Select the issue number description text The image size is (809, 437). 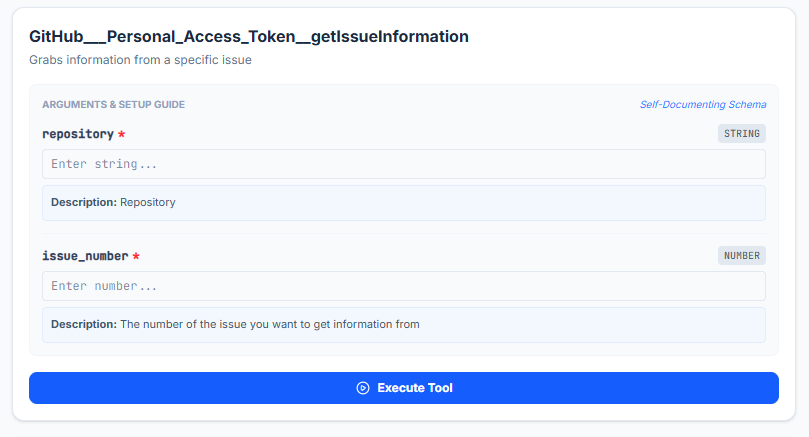pos(270,325)
